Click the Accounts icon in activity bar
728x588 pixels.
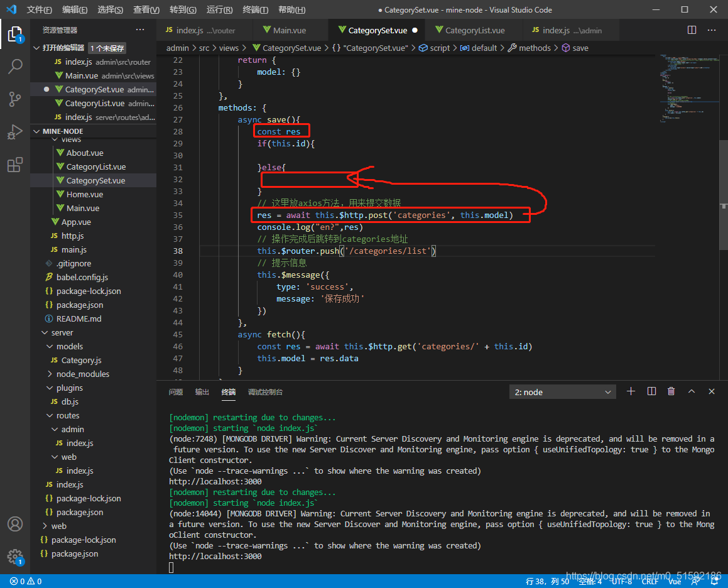coord(15,524)
